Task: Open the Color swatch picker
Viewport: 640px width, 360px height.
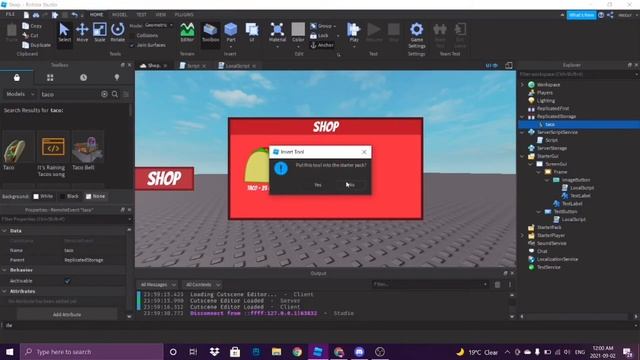Action: tap(298, 33)
